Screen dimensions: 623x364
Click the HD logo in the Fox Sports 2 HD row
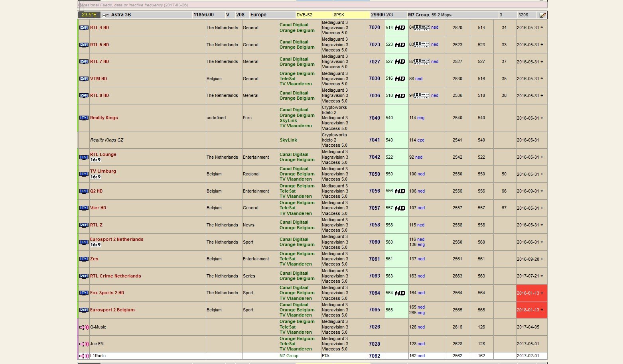(400, 293)
